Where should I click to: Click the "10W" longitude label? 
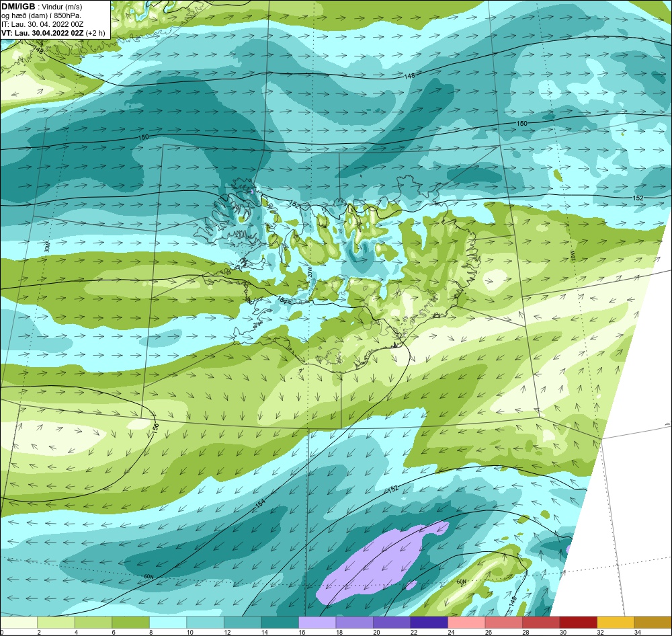pyautogui.click(x=573, y=255)
